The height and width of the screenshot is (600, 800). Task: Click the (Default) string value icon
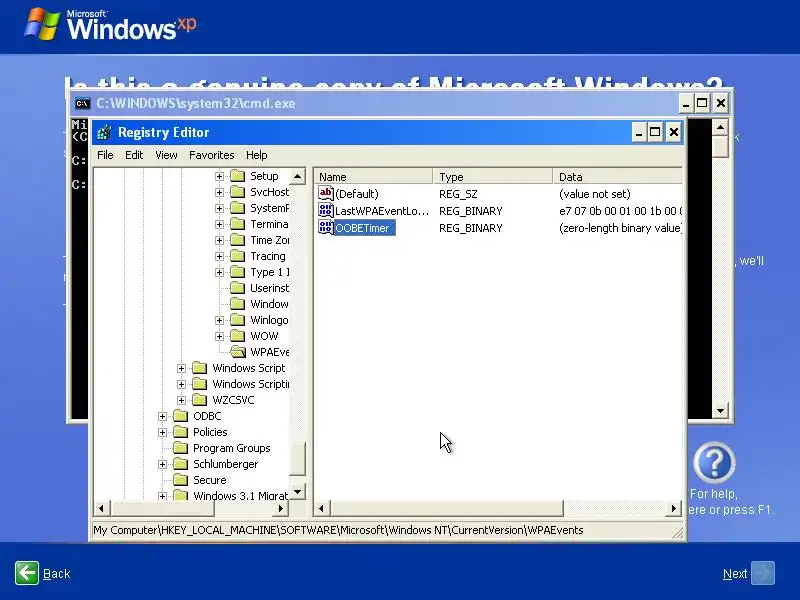click(326, 193)
